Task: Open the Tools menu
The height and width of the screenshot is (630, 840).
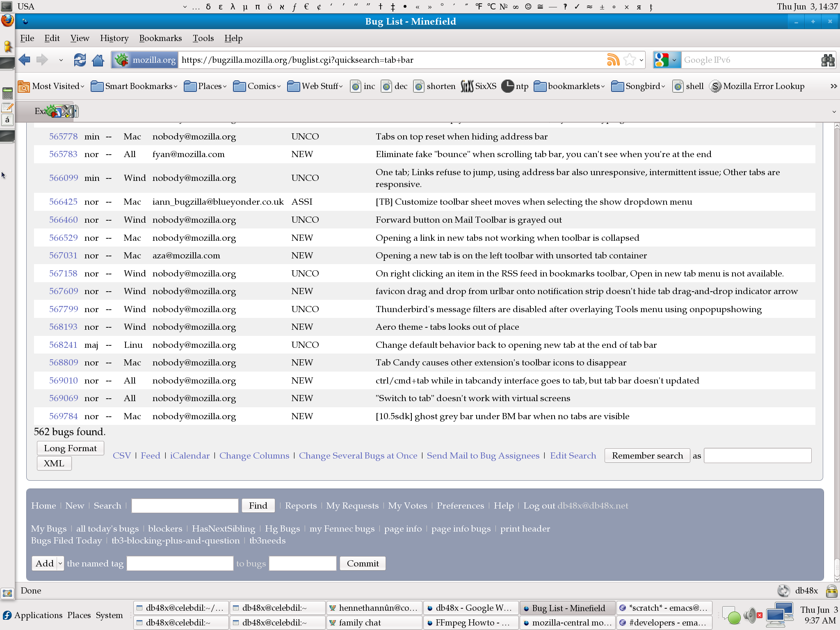Action: (203, 38)
